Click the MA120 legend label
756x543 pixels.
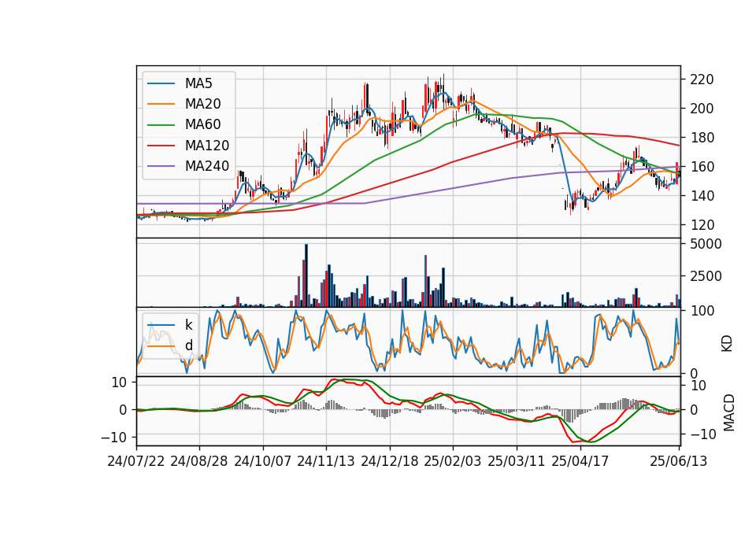coord(207,146)
